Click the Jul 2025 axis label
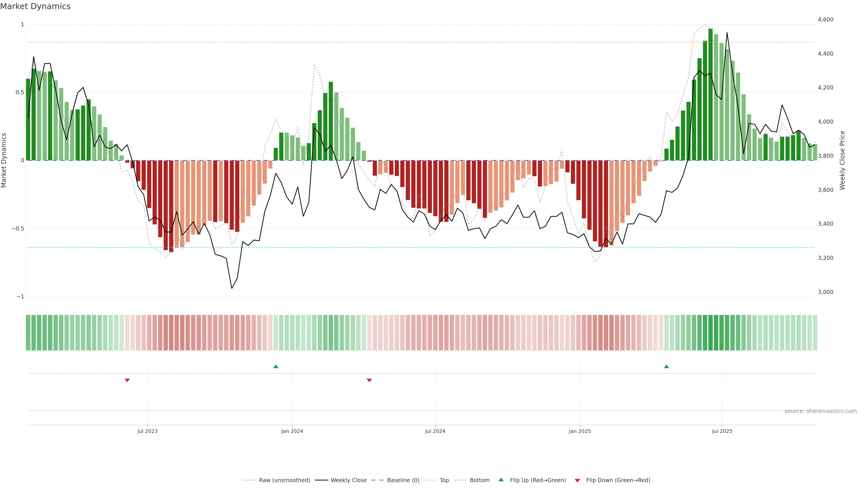The width and height of the screenshot is (868, 488). (722, 431)
